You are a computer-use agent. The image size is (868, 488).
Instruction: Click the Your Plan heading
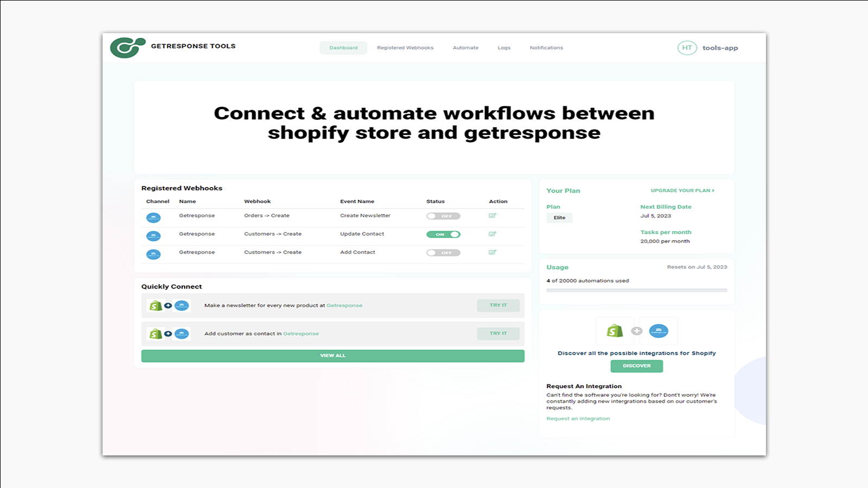563,191
